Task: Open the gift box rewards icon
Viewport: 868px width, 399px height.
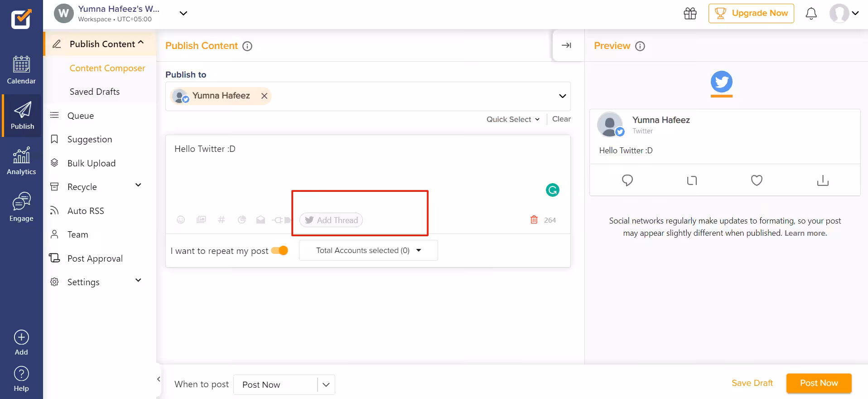Action: pyautogui.click(x=690, y=14)
